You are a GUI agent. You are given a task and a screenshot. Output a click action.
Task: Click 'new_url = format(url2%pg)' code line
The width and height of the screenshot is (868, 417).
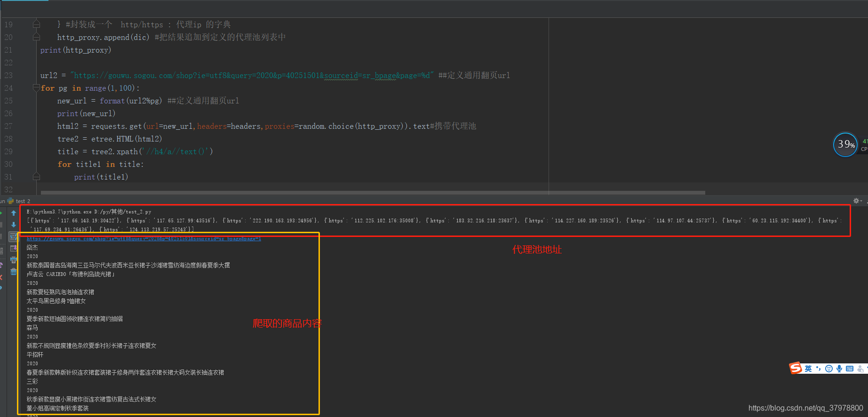tap(110, 101)
